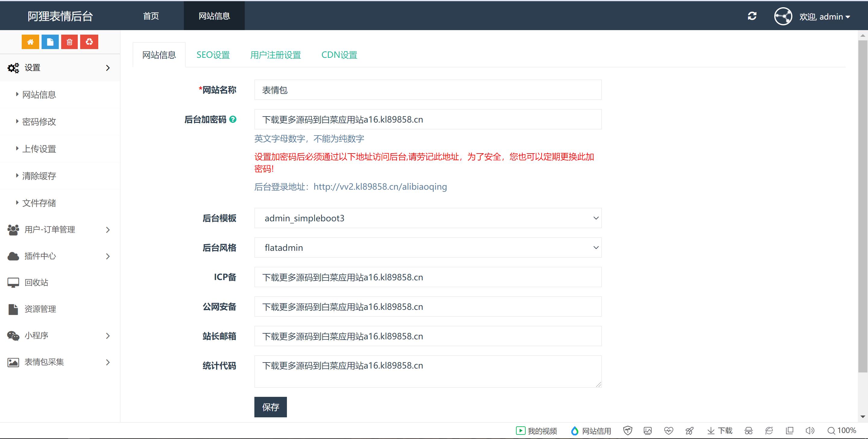Click the monitor icon next to 回收站
Image resolution: width=868 pixels, height=439 pixels.
point(13,282)
